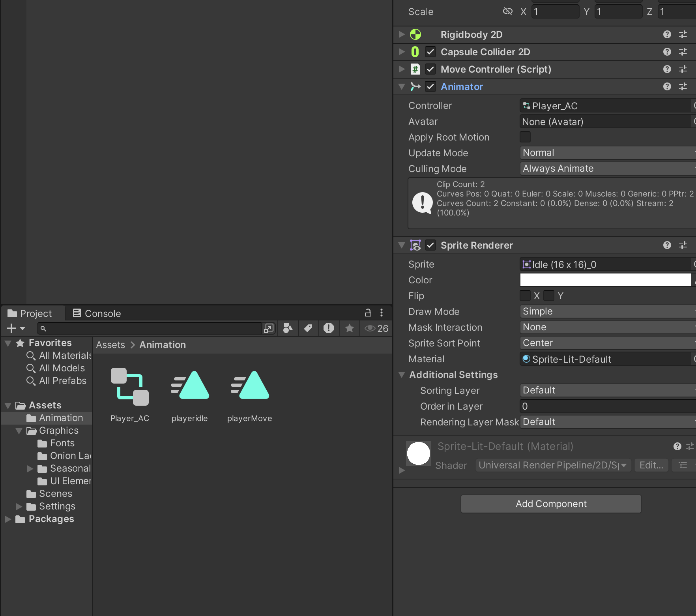Collapse the Animator component

coord(402,86)
